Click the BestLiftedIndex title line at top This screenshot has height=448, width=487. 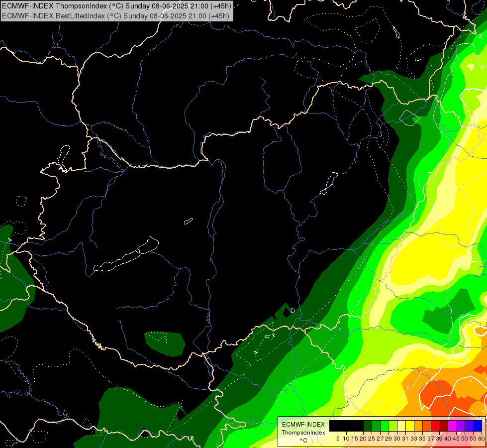click(115, 15)
